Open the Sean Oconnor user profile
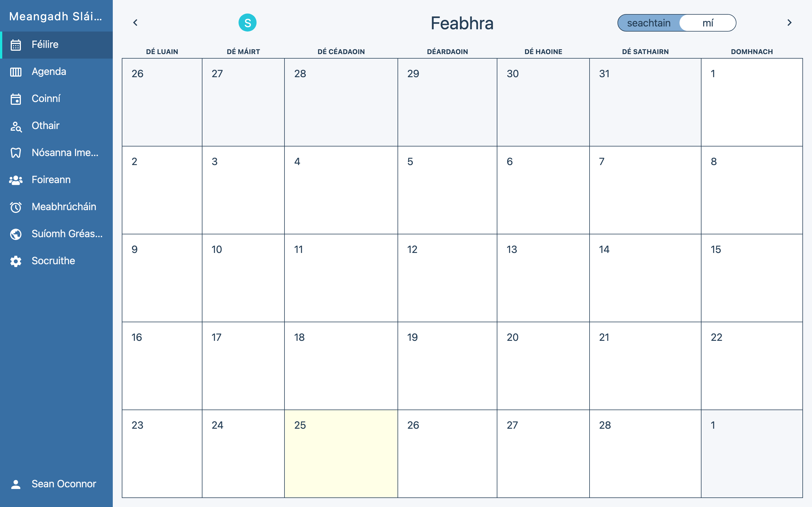This screenshot has width=812, height=507. pos(64,484)
